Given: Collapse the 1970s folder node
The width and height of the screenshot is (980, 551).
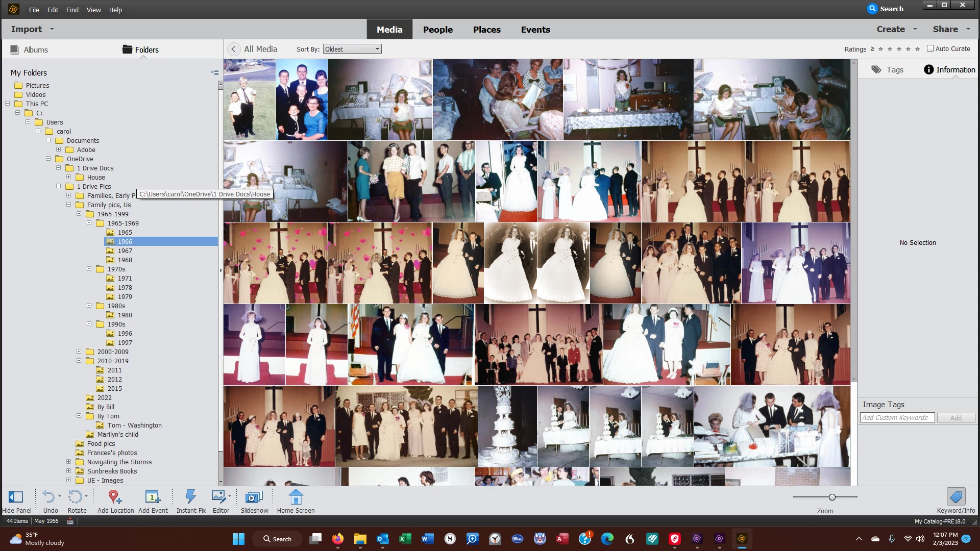Looking at the screenshot, I should pos(89,269).
